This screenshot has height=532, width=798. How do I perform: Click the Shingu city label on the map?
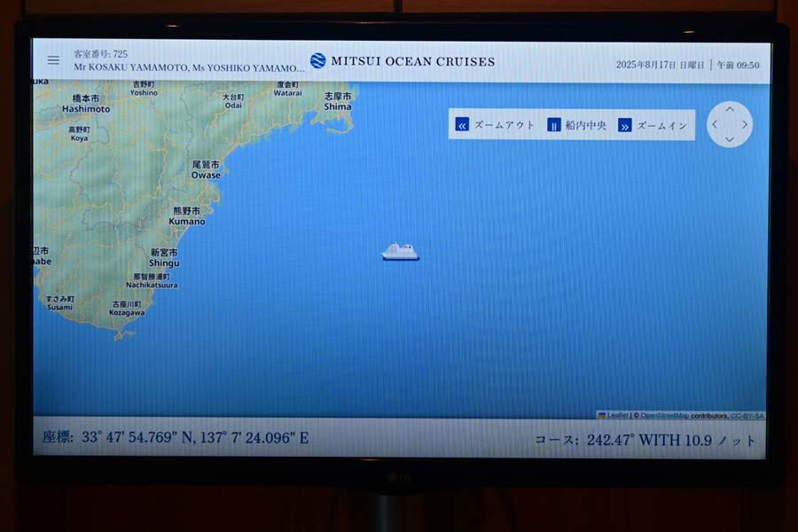pyautogui.click(x=164, y=258)
